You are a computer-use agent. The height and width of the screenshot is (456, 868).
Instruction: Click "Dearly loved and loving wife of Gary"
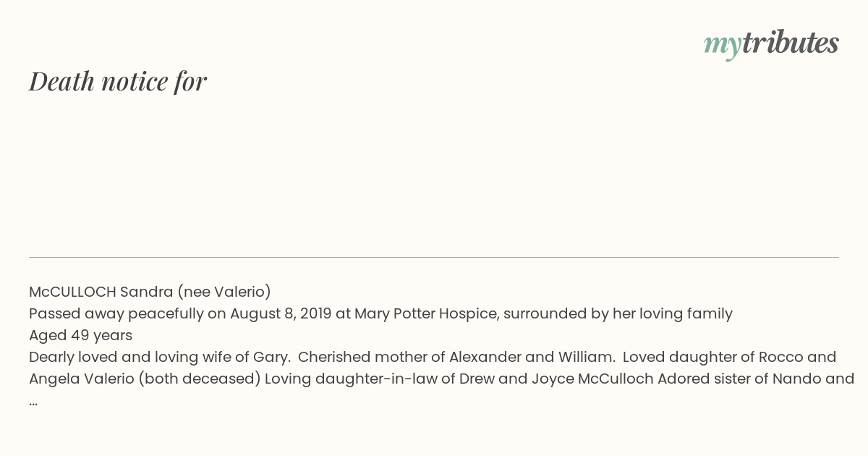tap(159, 358)
